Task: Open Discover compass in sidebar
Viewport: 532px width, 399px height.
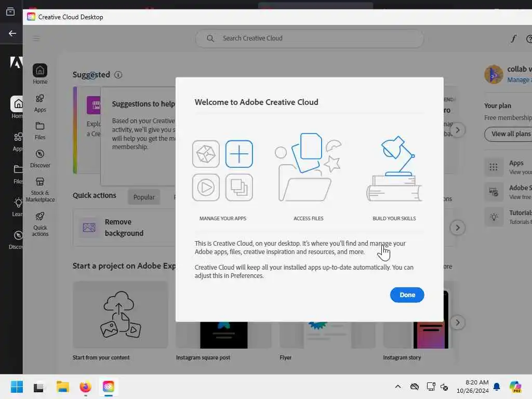Action: pyautogui.click(x=40, y=159)
